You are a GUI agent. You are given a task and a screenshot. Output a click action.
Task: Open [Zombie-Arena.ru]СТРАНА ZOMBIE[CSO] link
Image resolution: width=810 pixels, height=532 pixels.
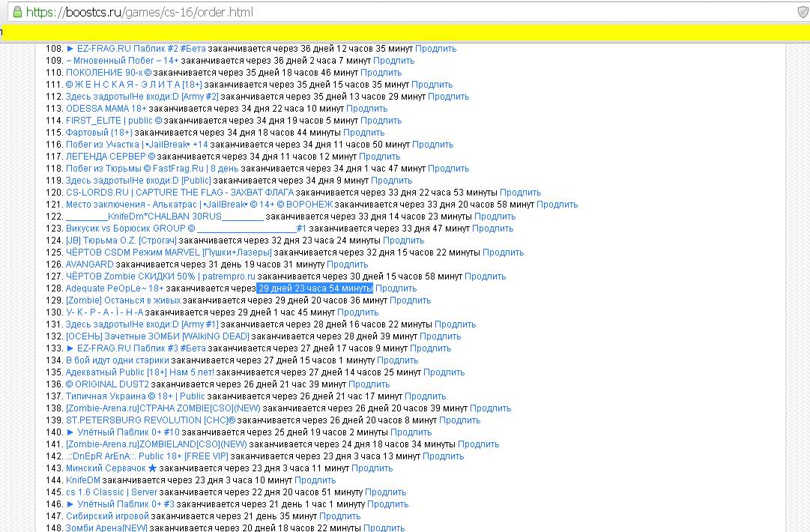click(163, 408)
